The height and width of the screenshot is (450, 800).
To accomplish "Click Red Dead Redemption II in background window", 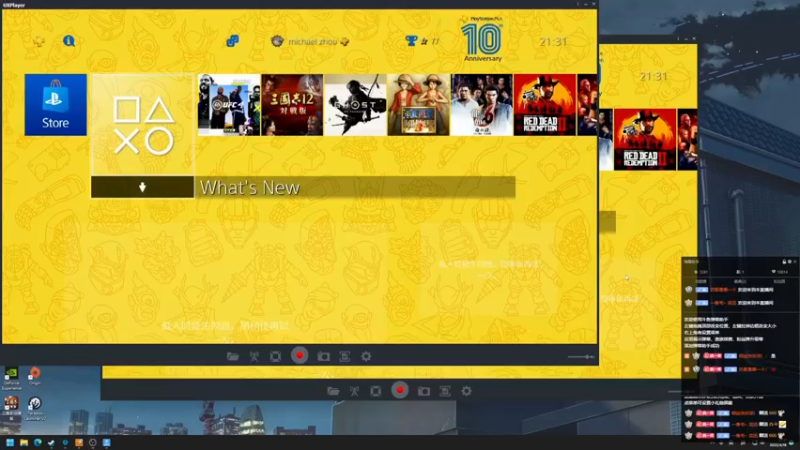I will pyautogui.click(x=645, y=139).
